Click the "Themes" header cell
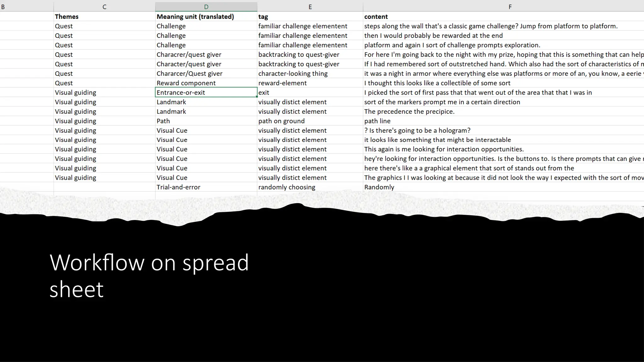 point(104,17)
